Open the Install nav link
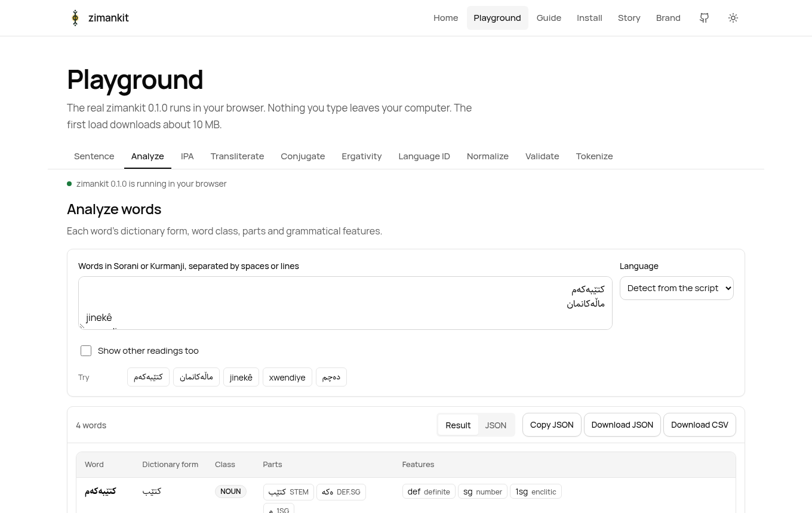The image size is (812, 513). tap(589, 18)
